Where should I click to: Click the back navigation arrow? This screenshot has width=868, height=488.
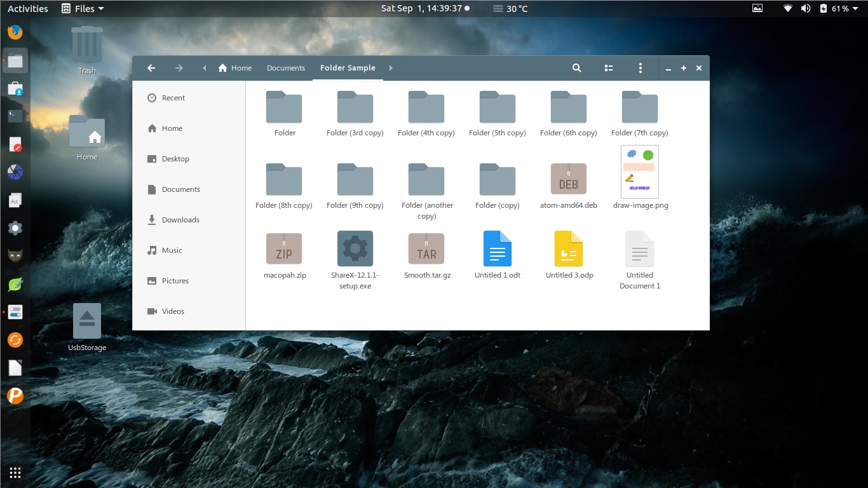[151, 68]
